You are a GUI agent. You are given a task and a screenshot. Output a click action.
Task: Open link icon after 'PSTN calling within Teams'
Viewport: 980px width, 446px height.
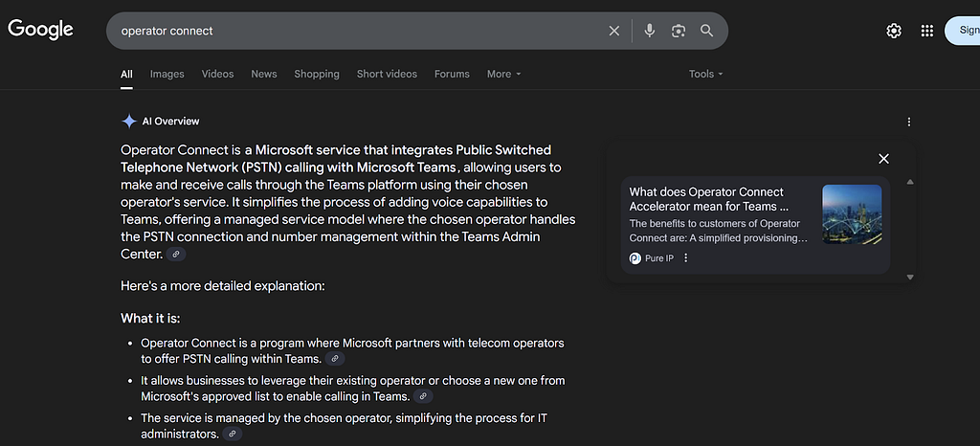335,359
